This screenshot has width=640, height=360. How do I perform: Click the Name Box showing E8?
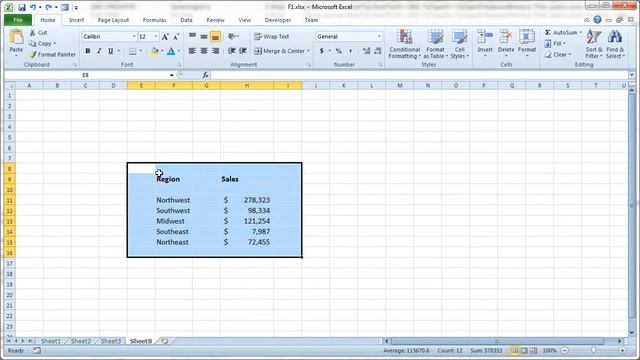[85, 75]
